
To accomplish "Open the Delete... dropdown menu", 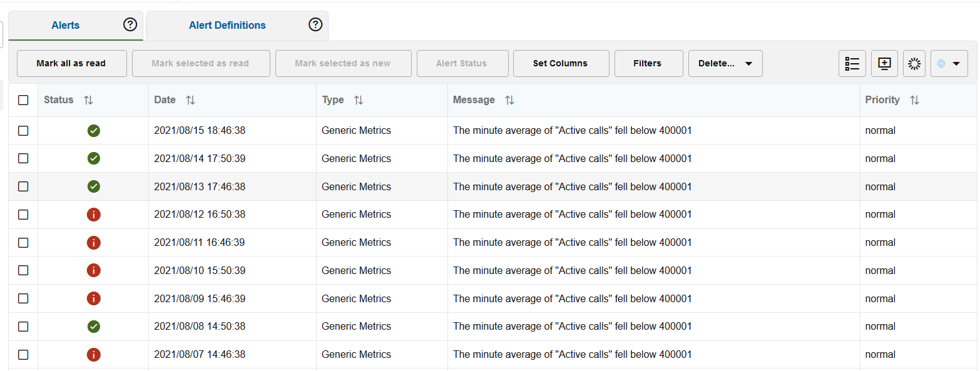I will click(x=725, y=64).
